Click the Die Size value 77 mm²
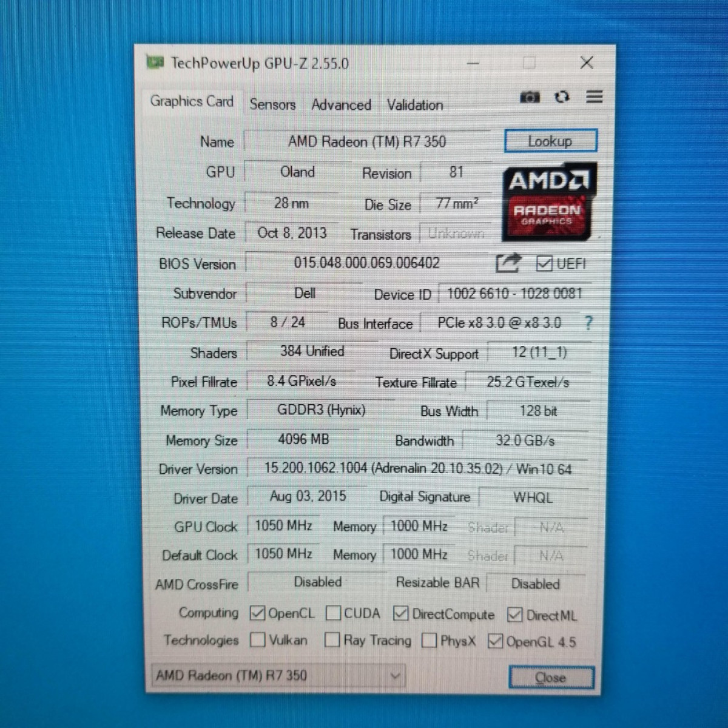728x728 pixels. click(456, 203)
